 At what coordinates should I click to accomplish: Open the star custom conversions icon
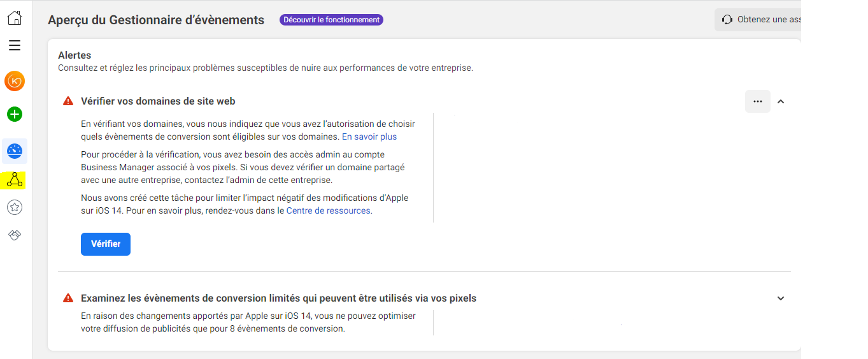(x=14, y=207)
